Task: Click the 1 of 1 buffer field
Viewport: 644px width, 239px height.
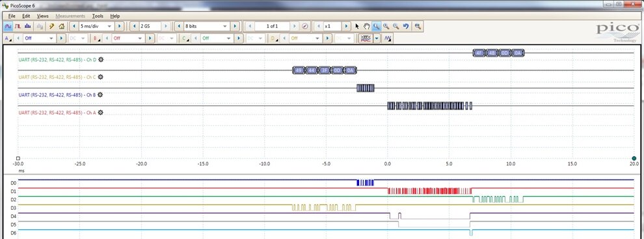Action: point(273,26)
